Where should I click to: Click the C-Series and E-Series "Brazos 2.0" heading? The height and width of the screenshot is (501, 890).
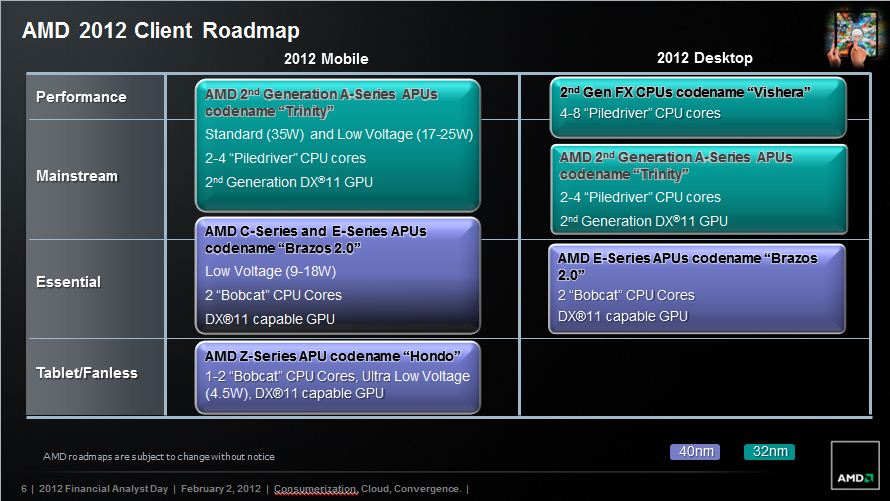coord(315,239)
